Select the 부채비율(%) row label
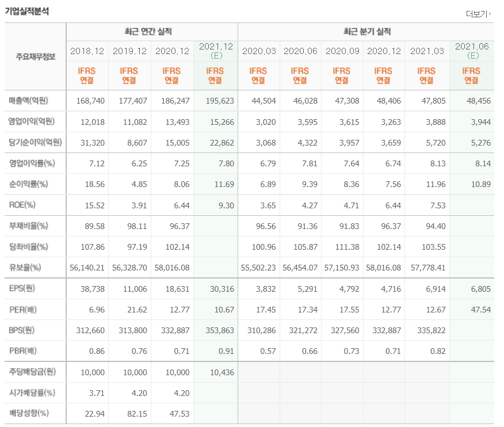504x427 pixels. click(x=28, y=226)
